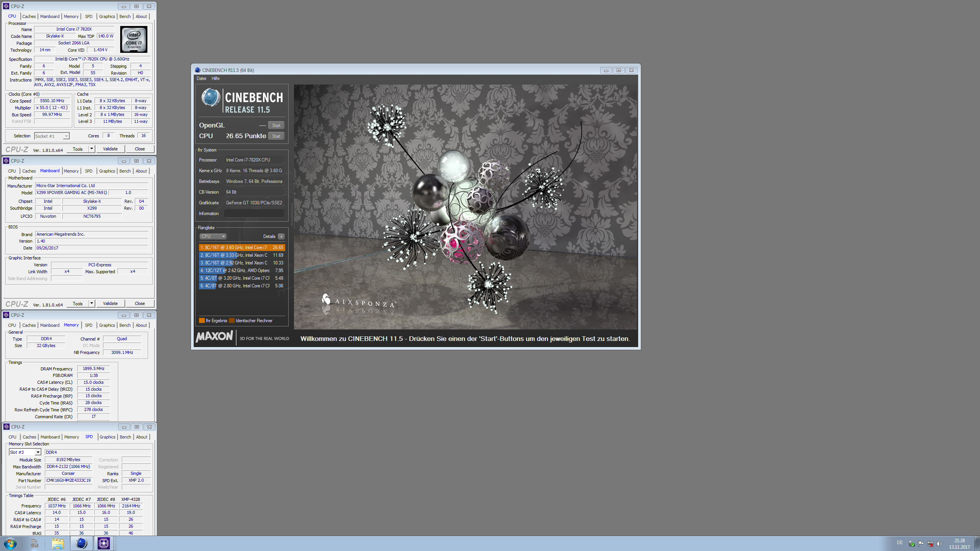Click the model field X299 XPOWER GAMING AC

pyautogui.click(x=72, y=193)
